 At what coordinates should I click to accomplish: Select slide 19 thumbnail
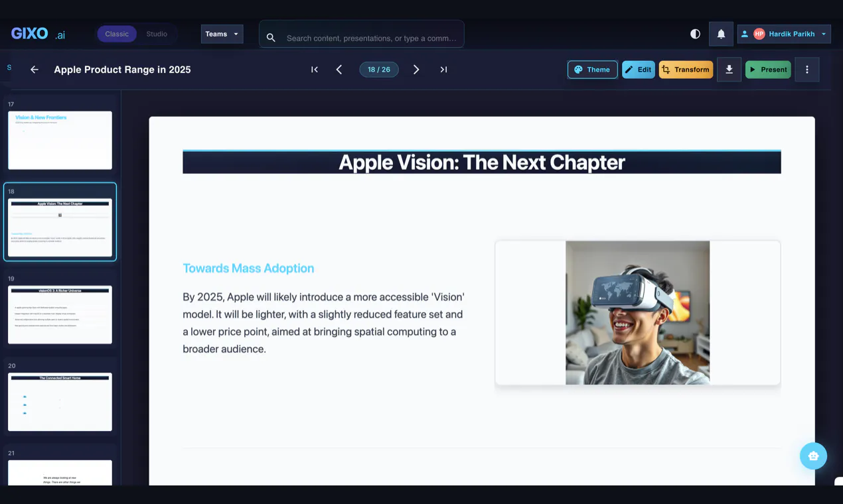(x=60, y=314)
